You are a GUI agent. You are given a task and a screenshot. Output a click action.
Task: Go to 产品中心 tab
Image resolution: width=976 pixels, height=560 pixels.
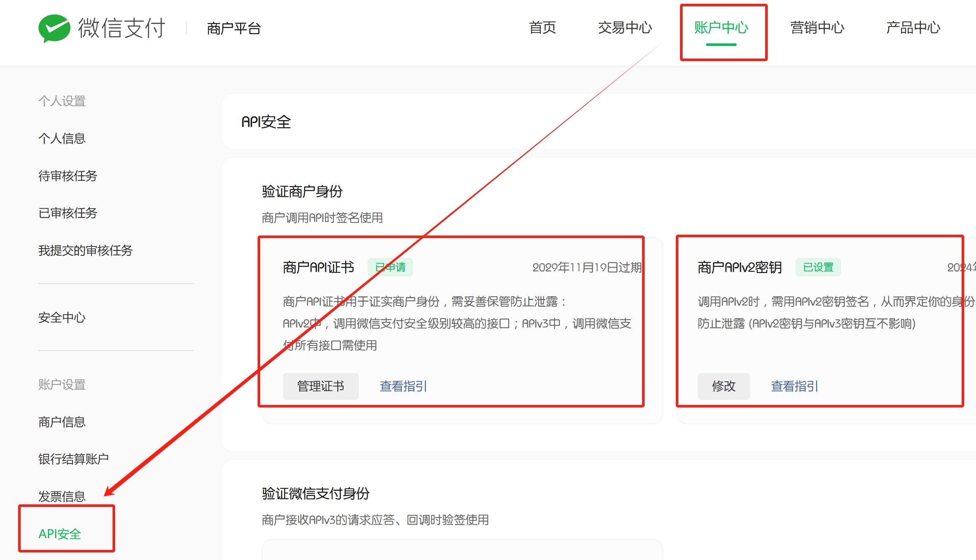pyautogui.click(x=913, y=28)
